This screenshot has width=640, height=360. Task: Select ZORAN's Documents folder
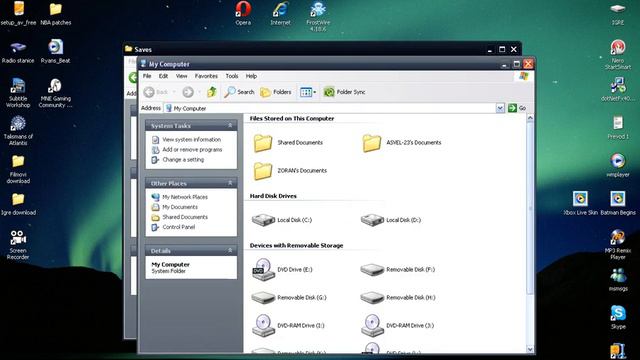tap(290, 171)
